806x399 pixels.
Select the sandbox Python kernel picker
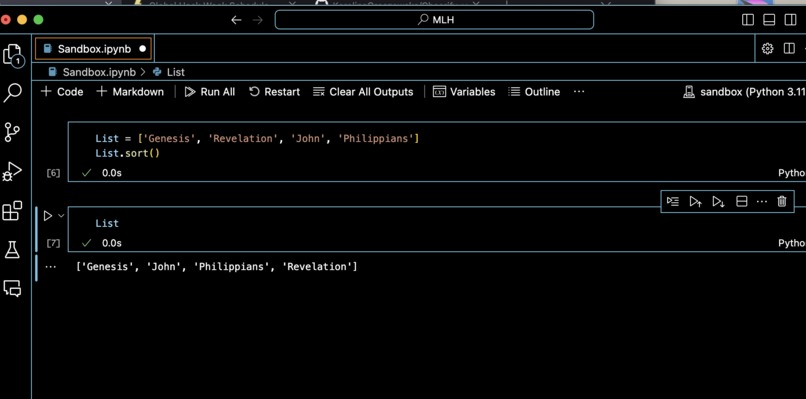click(744, 92)
